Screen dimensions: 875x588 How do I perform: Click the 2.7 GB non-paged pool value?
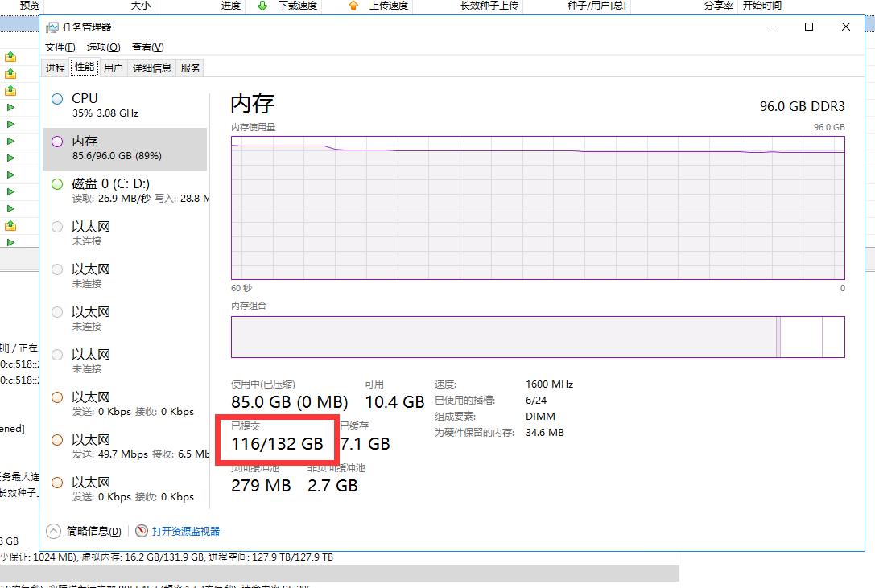332,486
